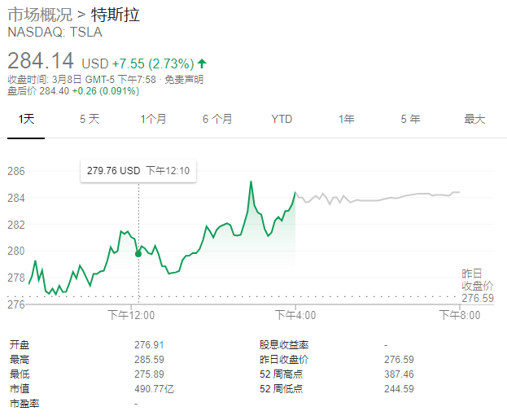Open the 1个月 chart range

tap(153, 119)
